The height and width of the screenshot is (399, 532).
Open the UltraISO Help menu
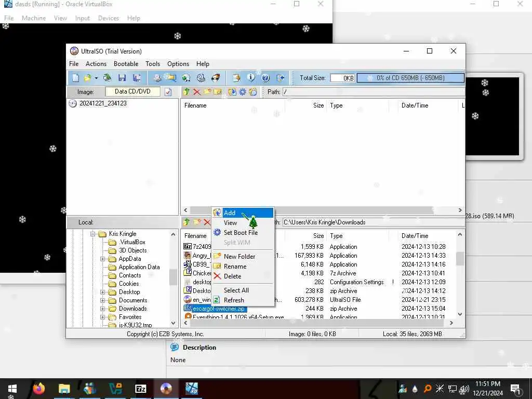pyautogui.click(x=203, y=64)
